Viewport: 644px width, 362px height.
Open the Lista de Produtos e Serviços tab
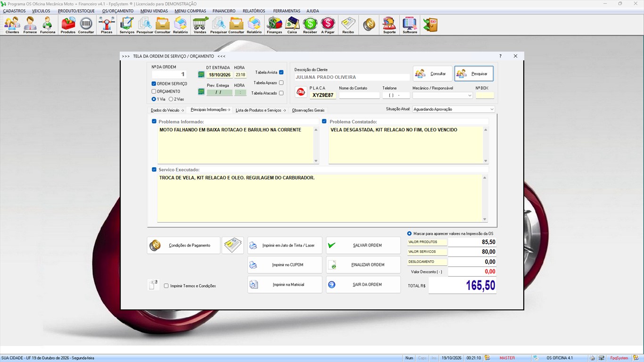click(261, 110)
